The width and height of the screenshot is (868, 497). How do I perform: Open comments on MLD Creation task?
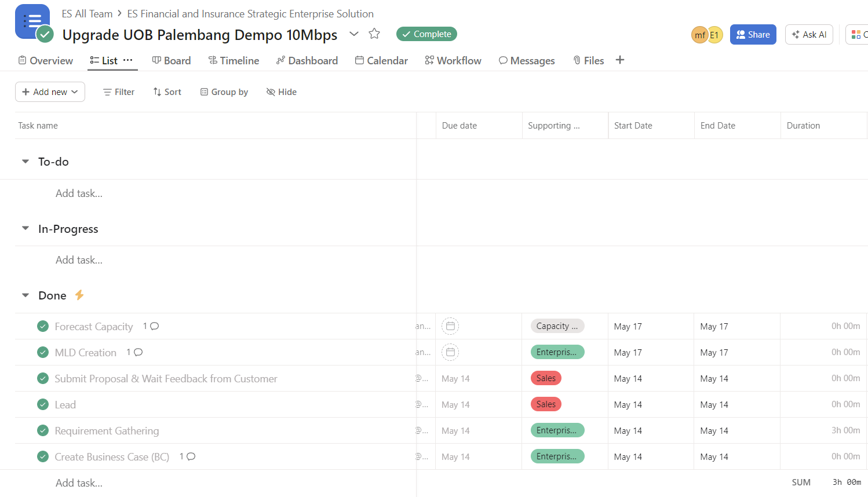[x=134, y=352]
